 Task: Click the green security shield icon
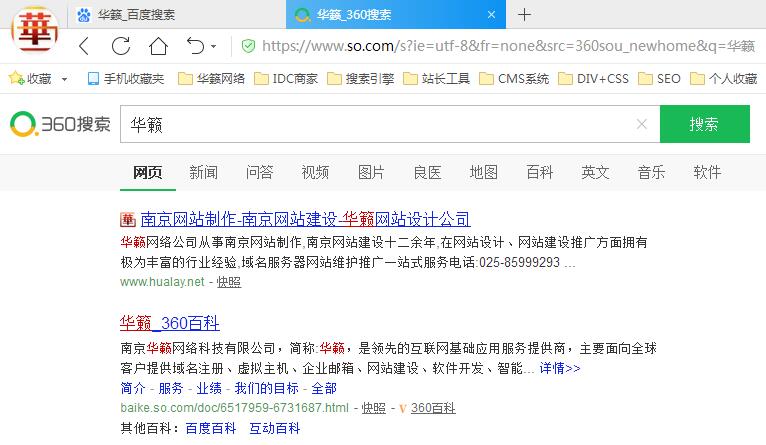click(248, 46)
